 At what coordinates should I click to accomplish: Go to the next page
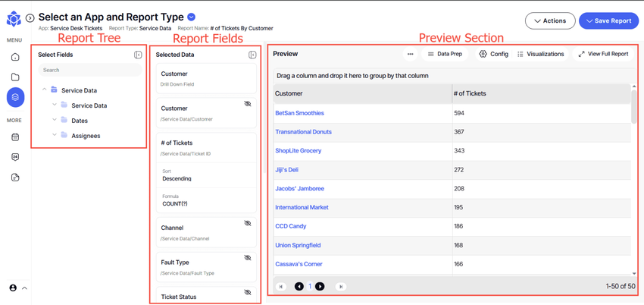[x=320, y=287]
